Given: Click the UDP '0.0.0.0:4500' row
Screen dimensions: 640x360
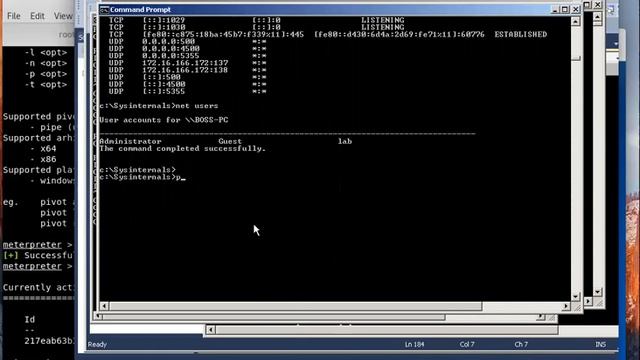Looking at the screenshot, I should (x=188, y=49).
